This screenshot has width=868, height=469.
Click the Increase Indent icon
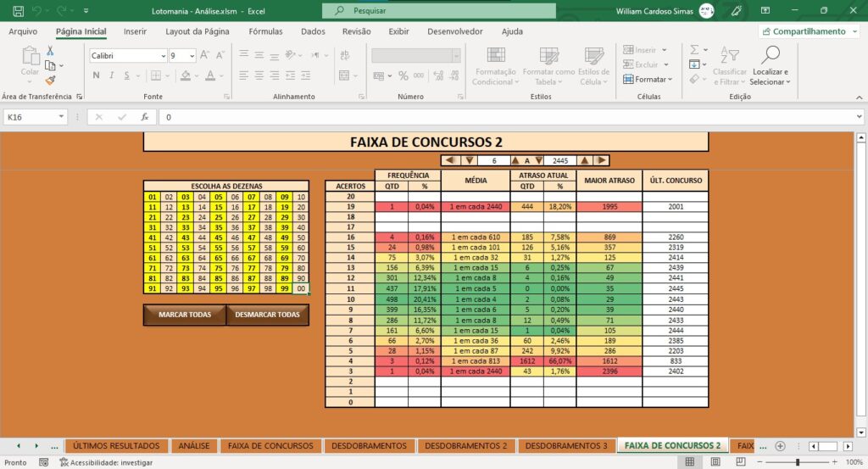tap(305, 75)
